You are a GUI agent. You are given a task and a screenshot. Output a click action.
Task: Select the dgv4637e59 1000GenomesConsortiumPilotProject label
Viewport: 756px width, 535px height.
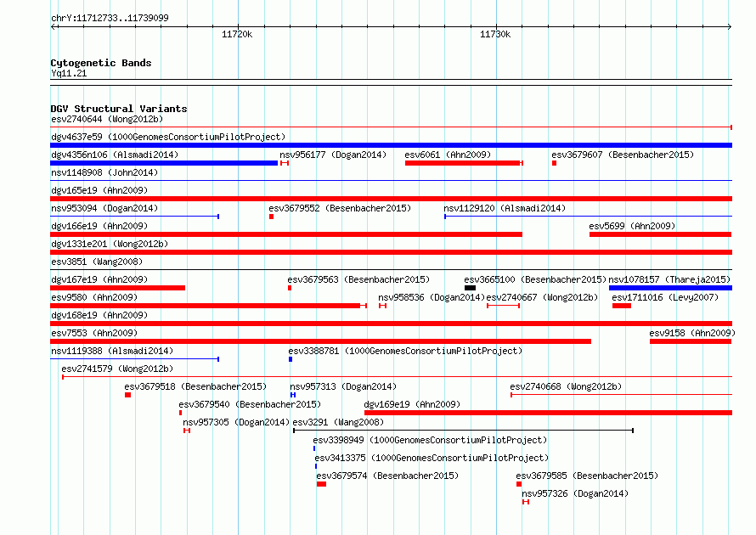tap(168, 137)
